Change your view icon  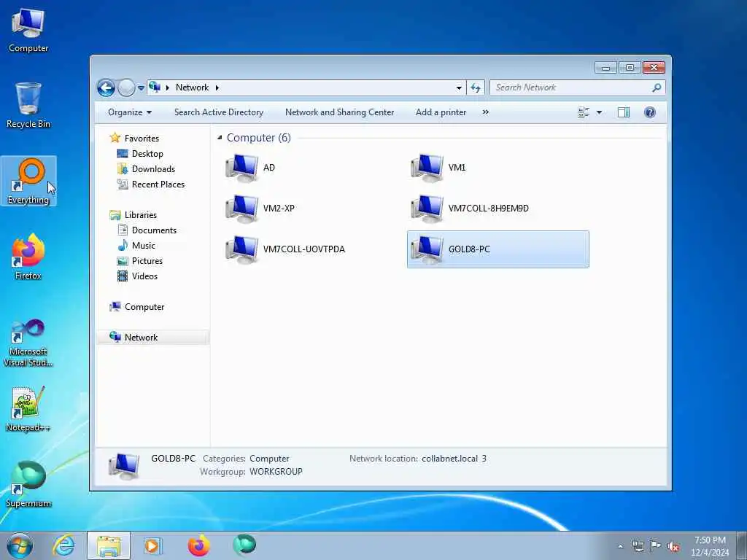(x=584, y=112)
